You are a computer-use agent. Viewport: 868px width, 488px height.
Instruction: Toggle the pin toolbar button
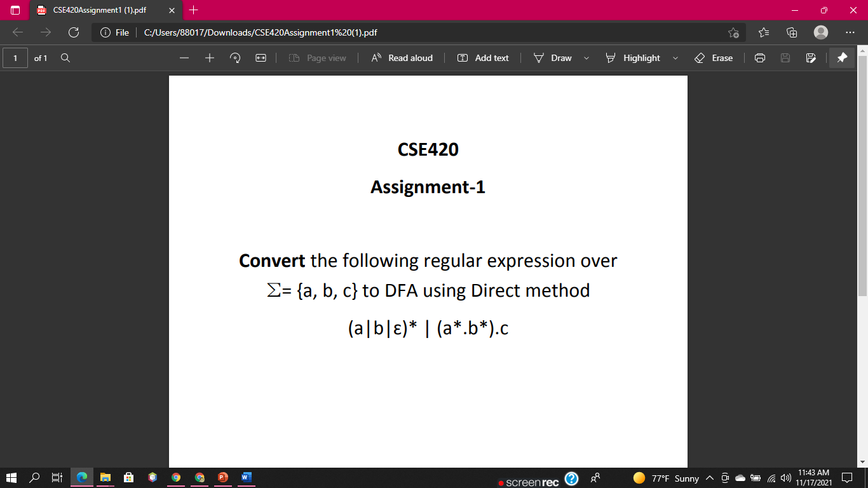point(842,58)
